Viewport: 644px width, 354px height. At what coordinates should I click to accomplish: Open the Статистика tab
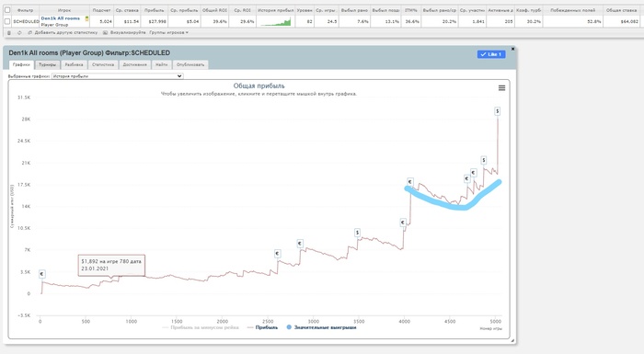tap(103, 64)
